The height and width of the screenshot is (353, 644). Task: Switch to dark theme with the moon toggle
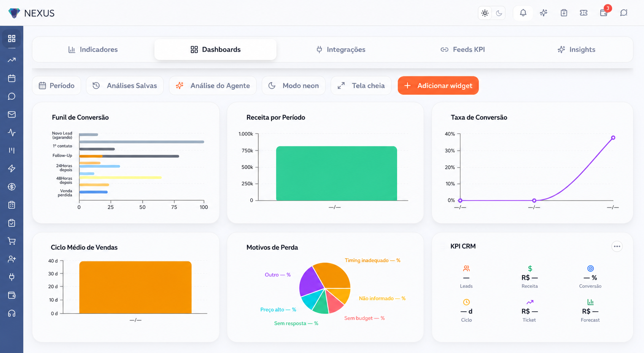point(499,13)
